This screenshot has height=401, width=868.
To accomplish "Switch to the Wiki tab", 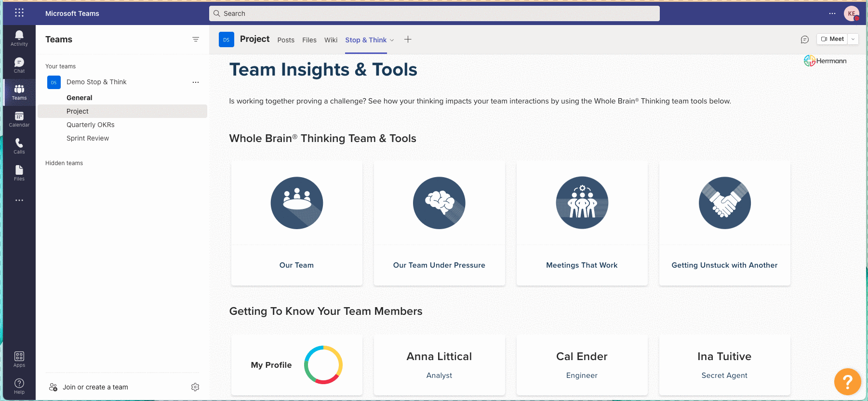I will point(331,40).
